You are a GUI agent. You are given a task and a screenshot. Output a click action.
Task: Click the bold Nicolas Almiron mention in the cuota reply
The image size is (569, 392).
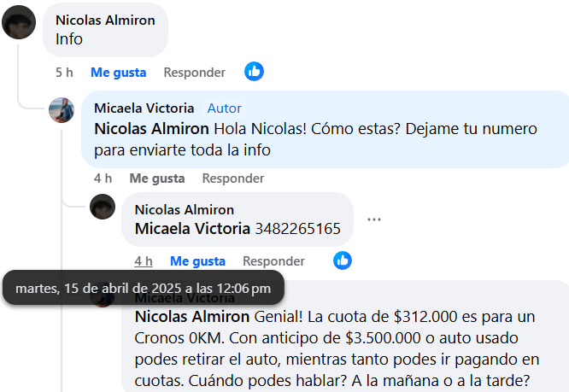(192, 317)
